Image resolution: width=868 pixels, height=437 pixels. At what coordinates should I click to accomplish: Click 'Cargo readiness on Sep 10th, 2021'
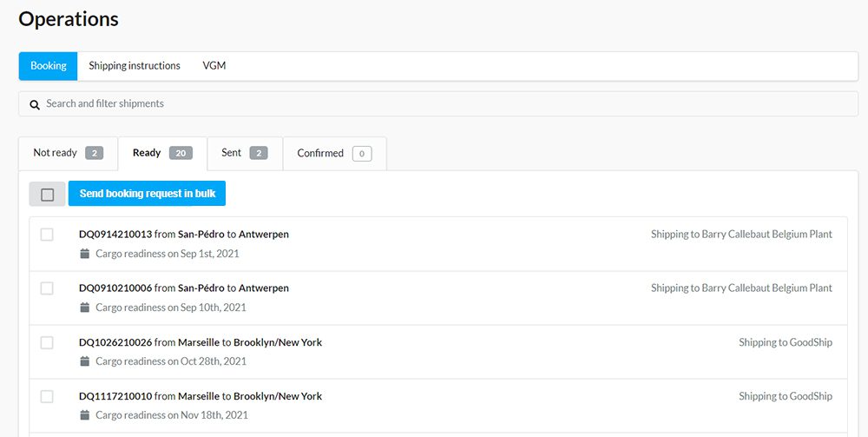(170, 308)
